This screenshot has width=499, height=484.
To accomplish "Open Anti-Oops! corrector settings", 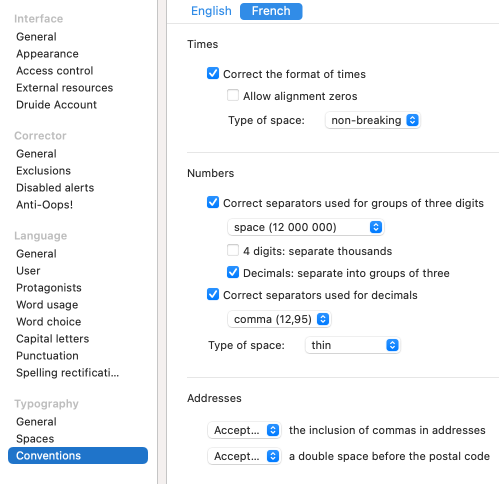I will click(44, 204).
